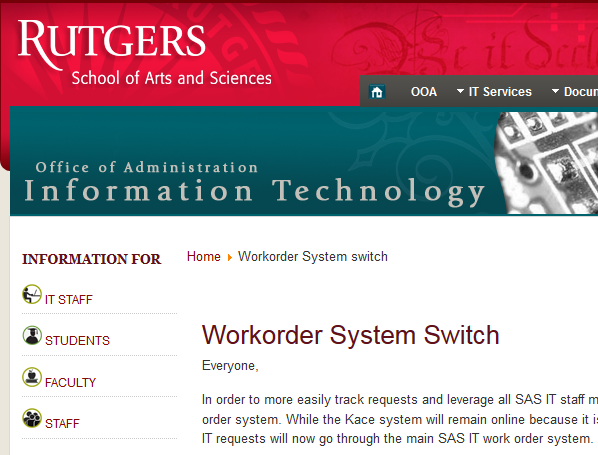Open the Docum… menu item

(x=581, y=92)
